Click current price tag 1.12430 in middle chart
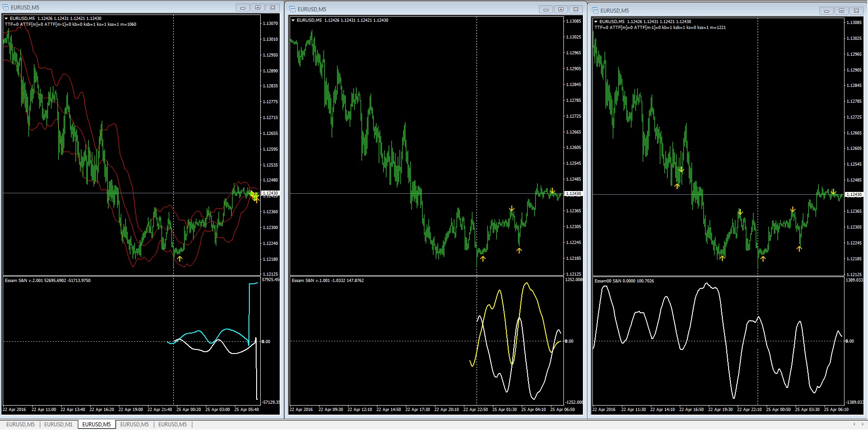 [573, 194]
